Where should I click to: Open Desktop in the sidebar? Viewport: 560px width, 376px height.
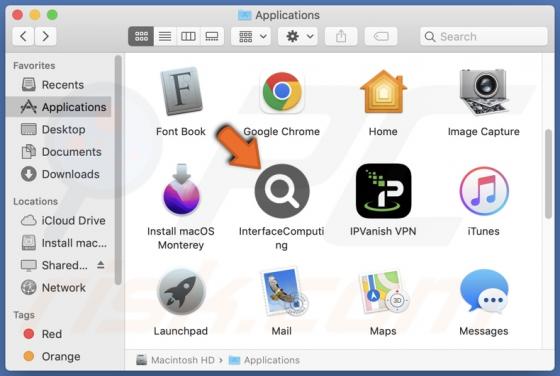click(59, 129)
